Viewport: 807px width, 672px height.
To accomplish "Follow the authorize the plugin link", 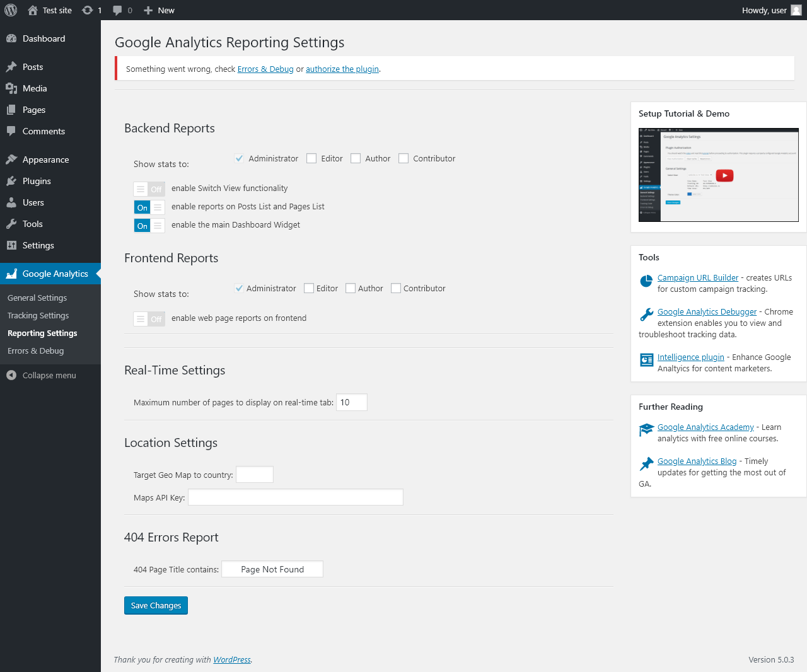I will [342, 69].
